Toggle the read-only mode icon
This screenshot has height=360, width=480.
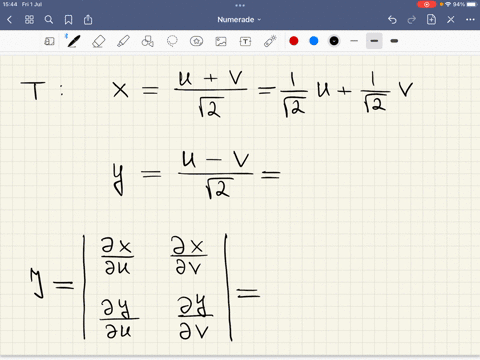(49, 41)
